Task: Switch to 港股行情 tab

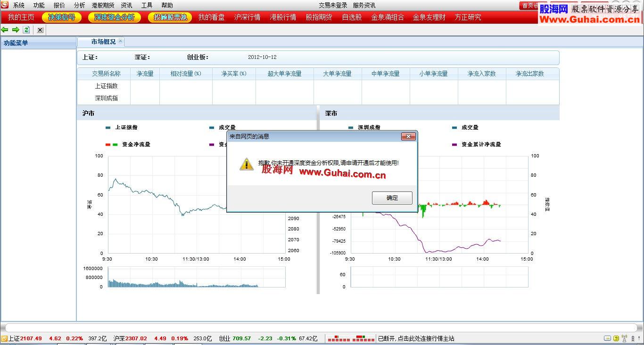Action: (x=283, y=17)
